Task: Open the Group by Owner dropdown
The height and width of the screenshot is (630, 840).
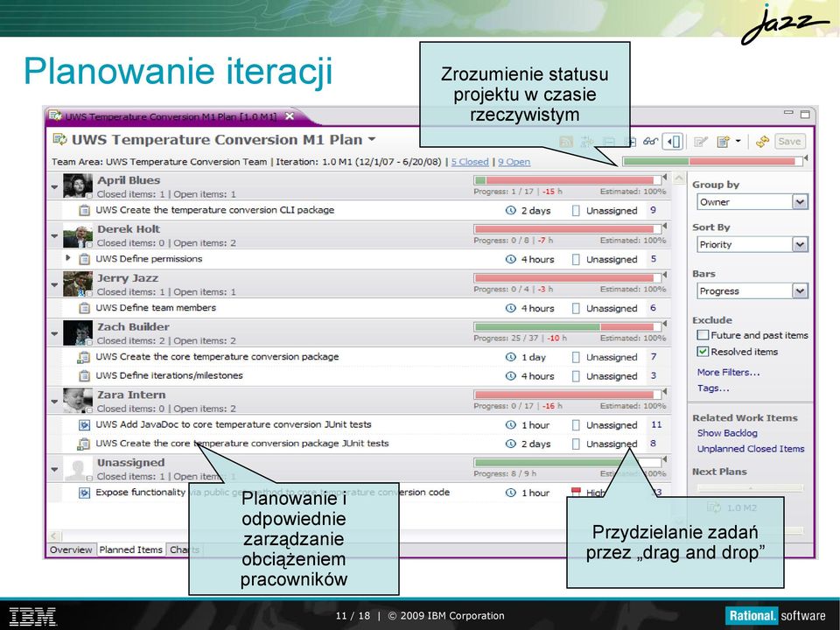Action: [800, 202]
